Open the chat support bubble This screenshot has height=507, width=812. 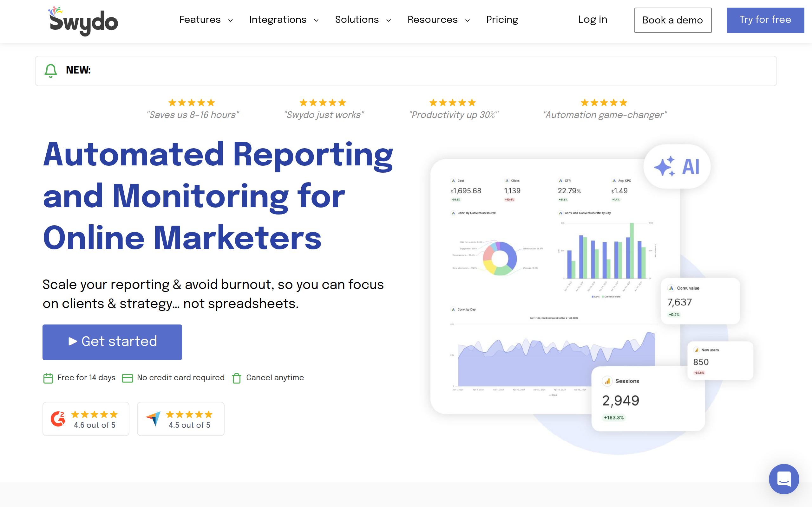pyautogui.click(x=783, y=478)
